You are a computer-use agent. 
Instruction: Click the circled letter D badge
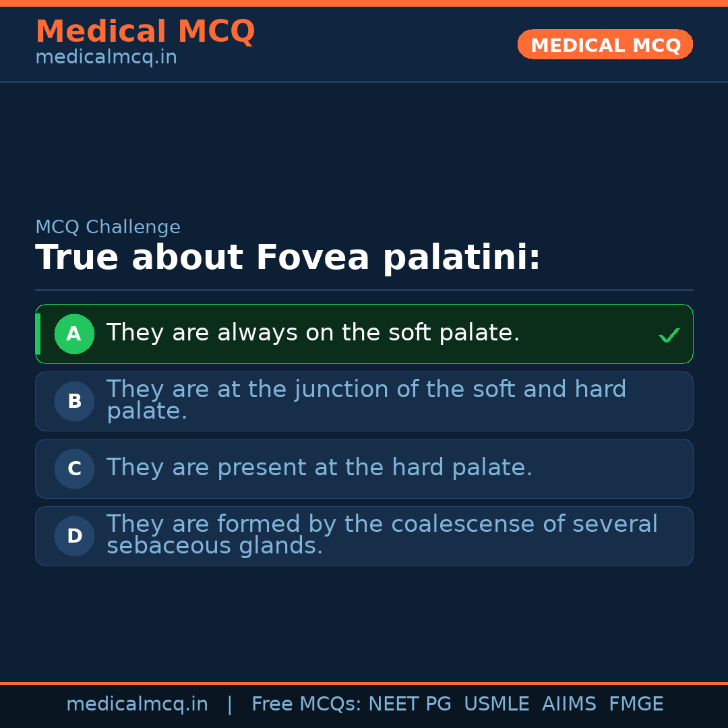(x=74, y=536)
